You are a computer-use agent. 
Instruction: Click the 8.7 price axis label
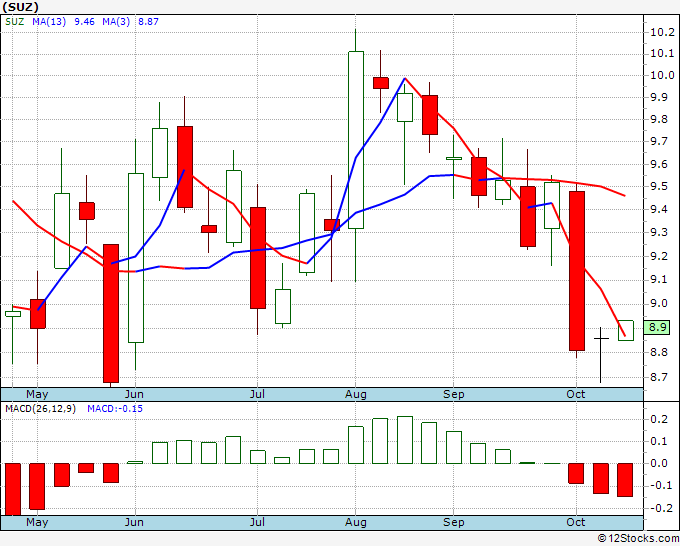coord(659,377)
